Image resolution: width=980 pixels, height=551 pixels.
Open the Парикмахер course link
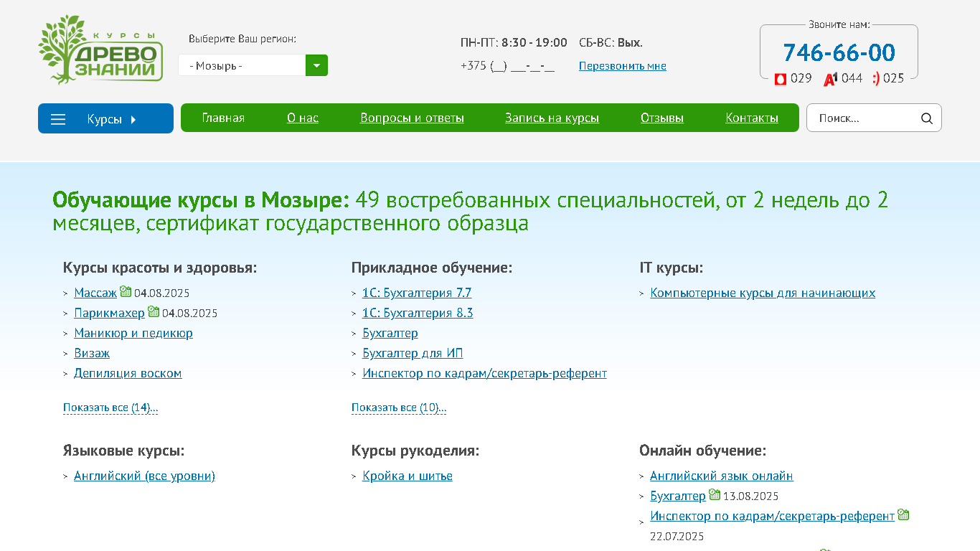tap(109, 313)
